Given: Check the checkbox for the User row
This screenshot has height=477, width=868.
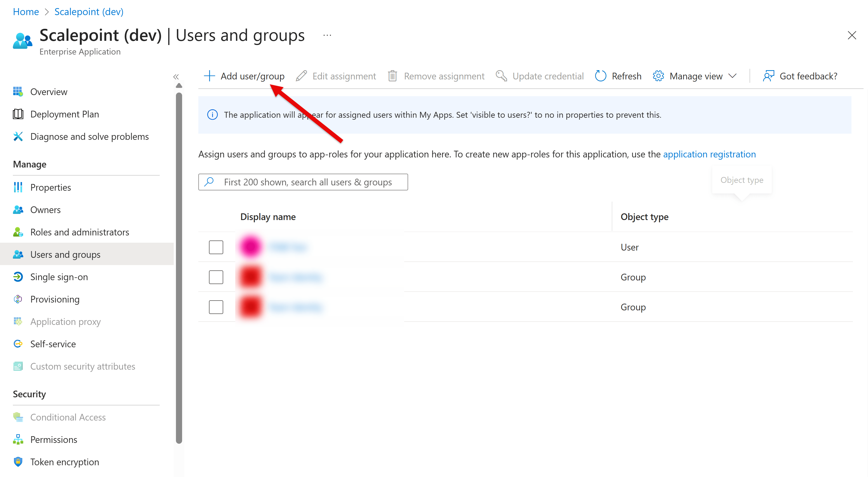Looking at the screenshot, I should click(216, 247).
